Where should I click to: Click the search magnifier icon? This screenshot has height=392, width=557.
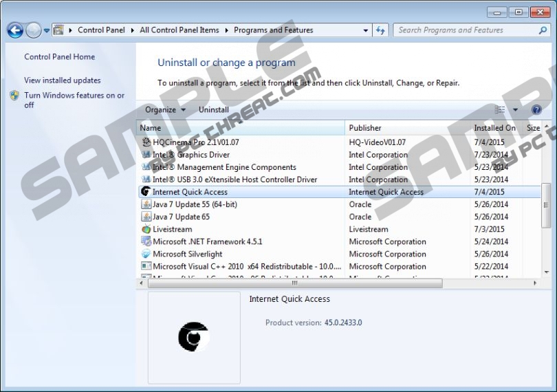(543, 30)
